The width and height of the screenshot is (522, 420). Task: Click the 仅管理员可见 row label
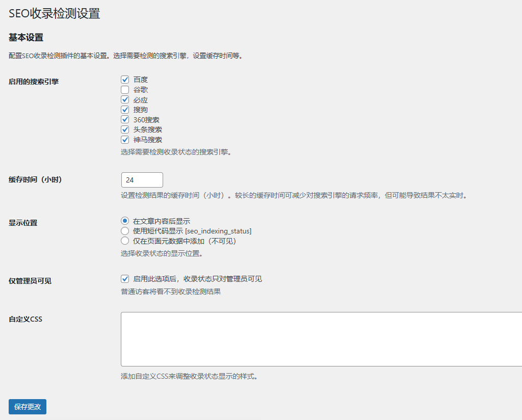(x=30, y=281)
